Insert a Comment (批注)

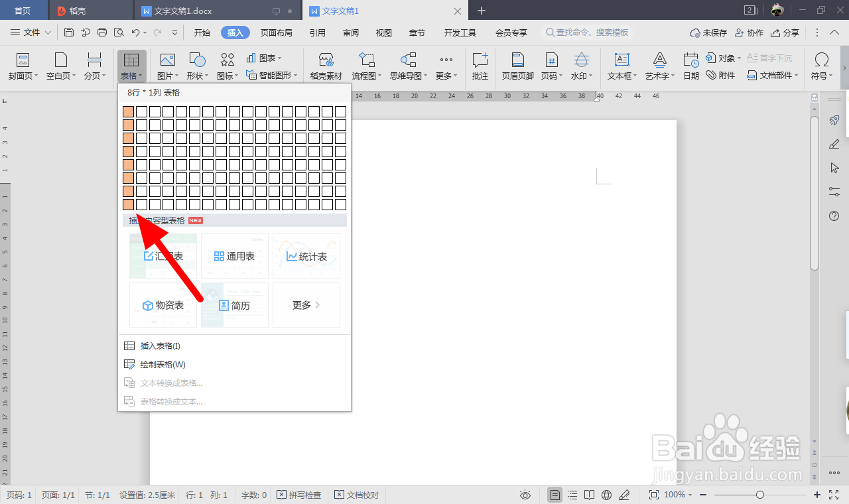click(x=480, y=67)
